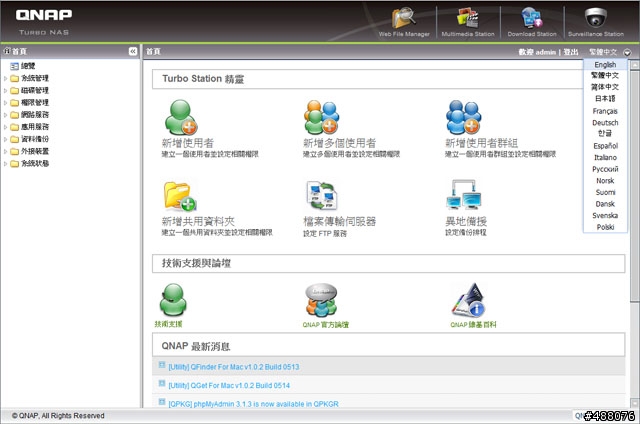Expand the 網路服務 tree node
640x424 pixels.
pyautogui.click(x=5, y=115)
